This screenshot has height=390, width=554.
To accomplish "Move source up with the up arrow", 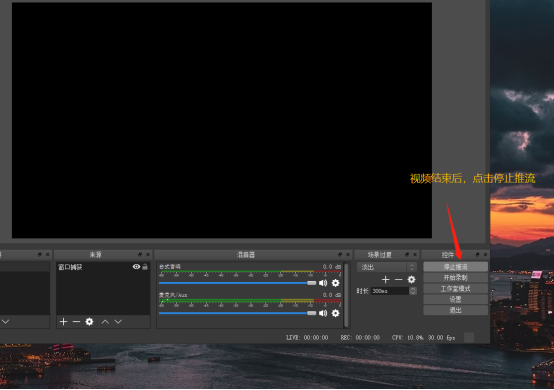I will [x=105, y=321].
